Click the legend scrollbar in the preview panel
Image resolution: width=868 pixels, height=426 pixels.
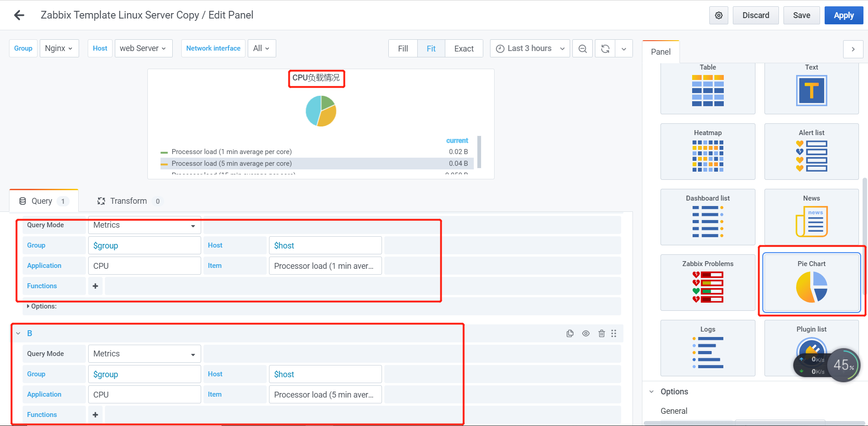click(x=479, y=152)
